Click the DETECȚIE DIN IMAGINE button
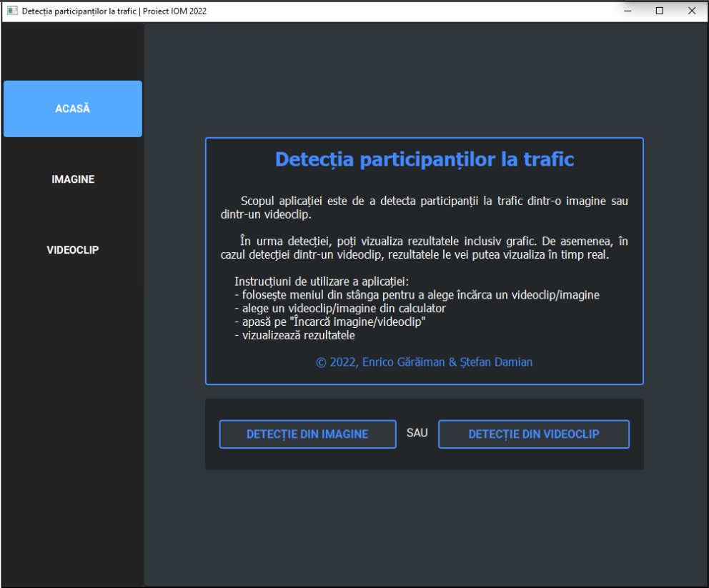 307,434
